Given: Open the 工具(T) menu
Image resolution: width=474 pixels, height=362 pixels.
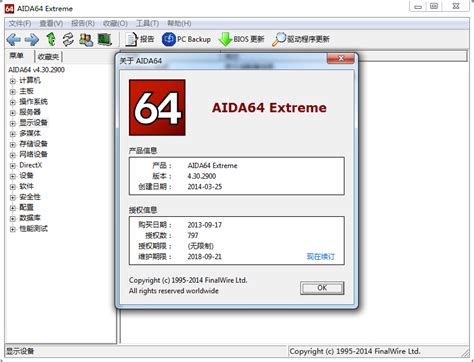Looking at the screenshot, I should coord(147,23).
